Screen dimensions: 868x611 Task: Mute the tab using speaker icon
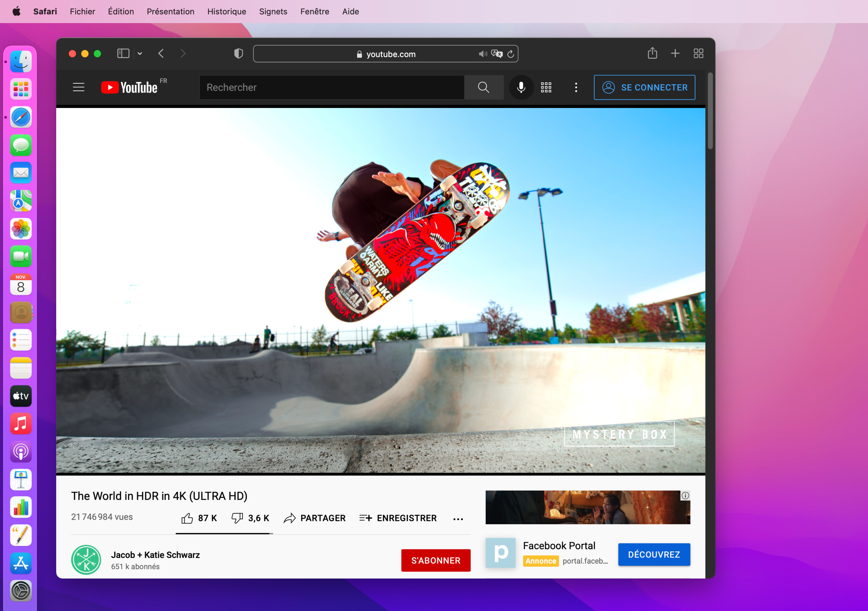(483, 54)
